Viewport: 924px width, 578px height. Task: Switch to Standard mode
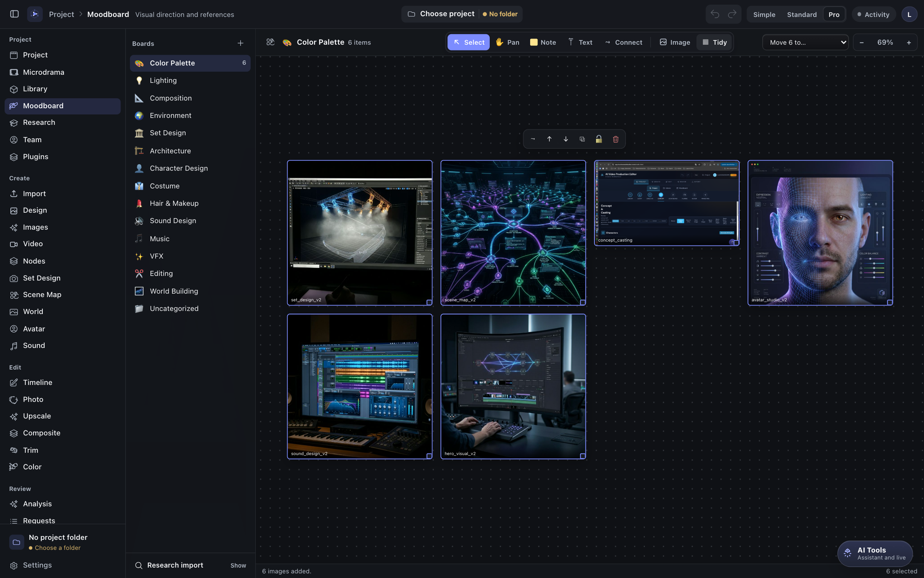coord(802,14)
